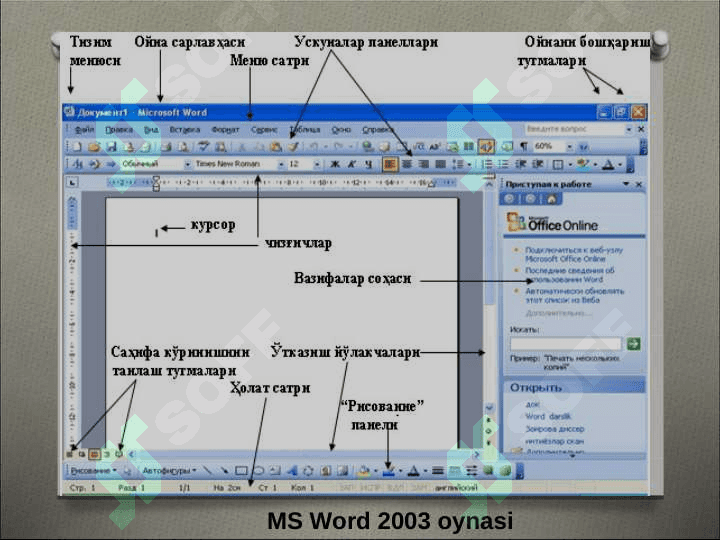This screenshot has width=720, height=540.
Task: Select the Line drawing tool
Action: [x=208, y=471]
